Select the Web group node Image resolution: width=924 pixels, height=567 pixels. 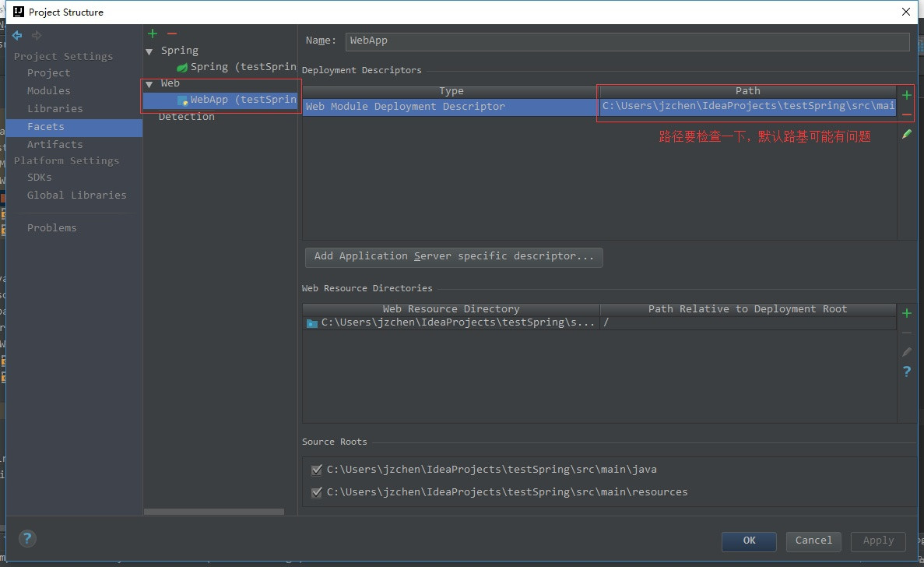pyautogui.click(x=170, y=83)
